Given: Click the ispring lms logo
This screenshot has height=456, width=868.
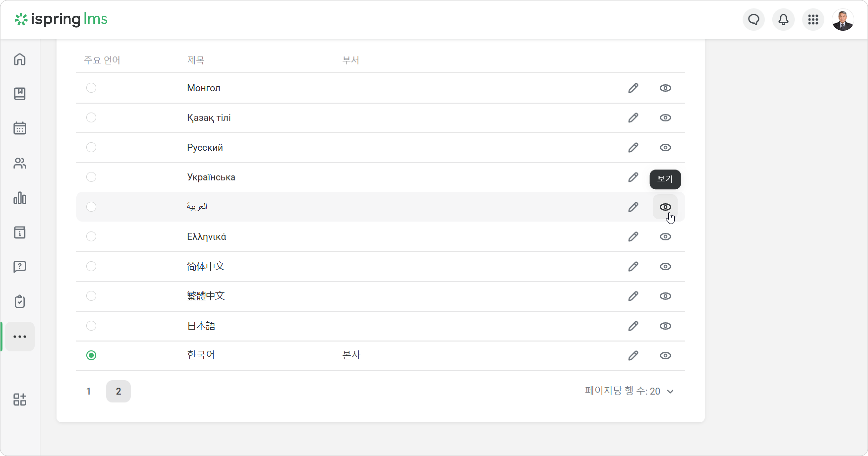Looking at the screenshot, I should tap(61, 19).
